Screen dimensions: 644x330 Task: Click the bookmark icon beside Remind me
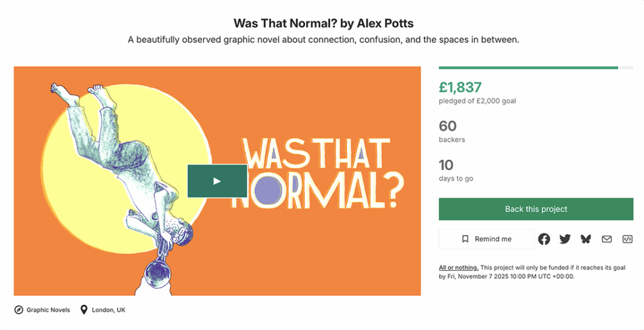465,239
